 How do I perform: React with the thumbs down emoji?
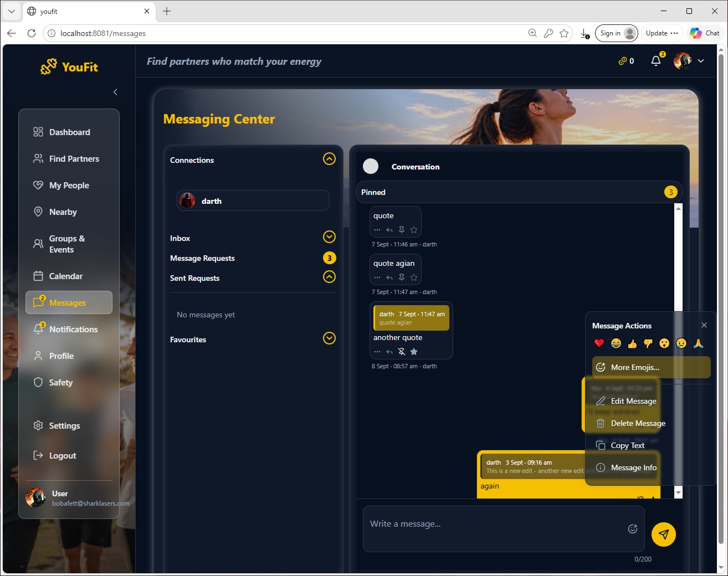click(648, 343)
